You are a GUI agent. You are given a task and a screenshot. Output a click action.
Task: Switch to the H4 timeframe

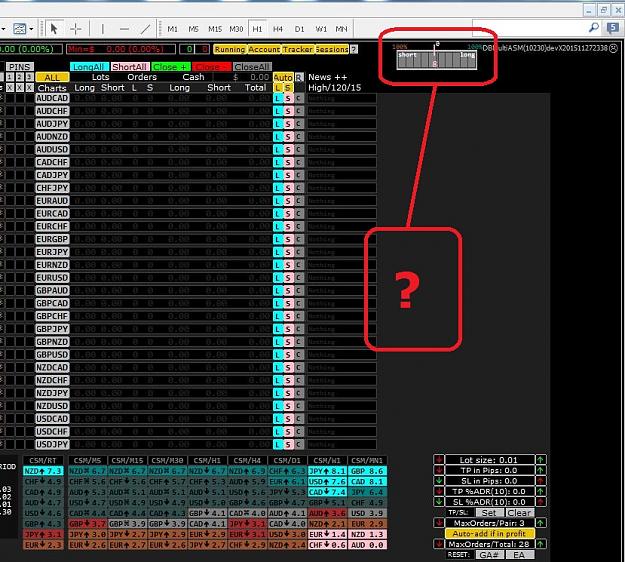(x=278, y=29)
